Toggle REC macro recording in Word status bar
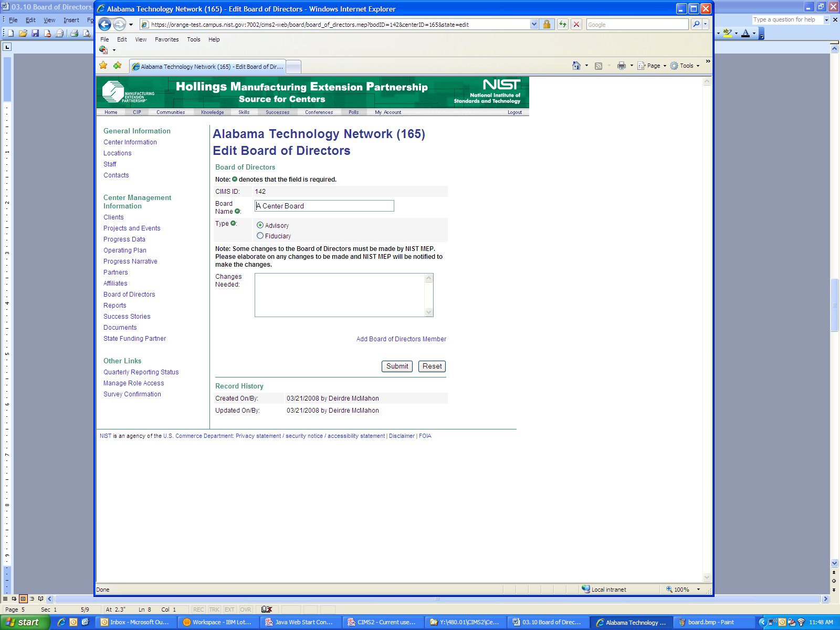840x630 pixels. 198,610
